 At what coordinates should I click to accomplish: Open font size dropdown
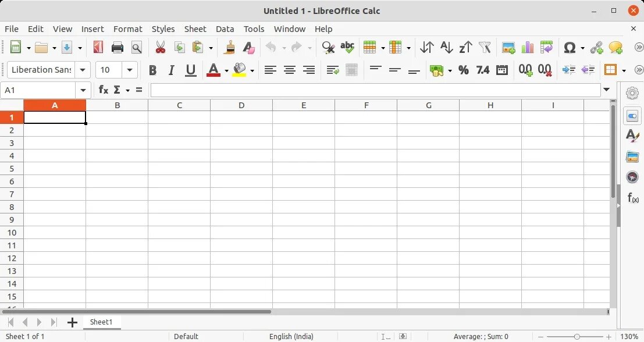(x=130, y=70)
